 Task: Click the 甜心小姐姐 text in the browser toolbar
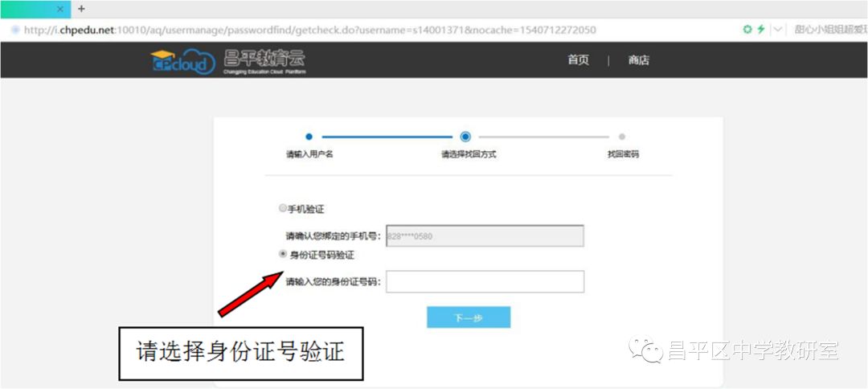click(x=830, y=30)
